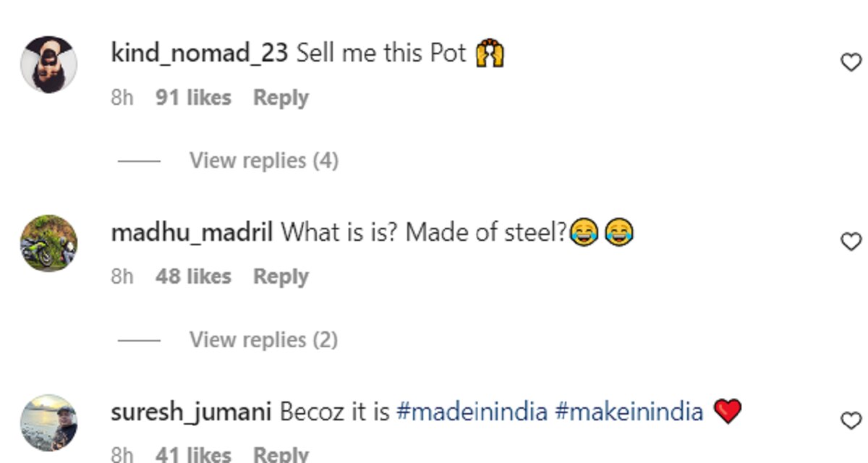This screenshot has width=868, height=463.
Task: Open madhu_madril's motorcycle profile picture
Action: coord(48,243)
